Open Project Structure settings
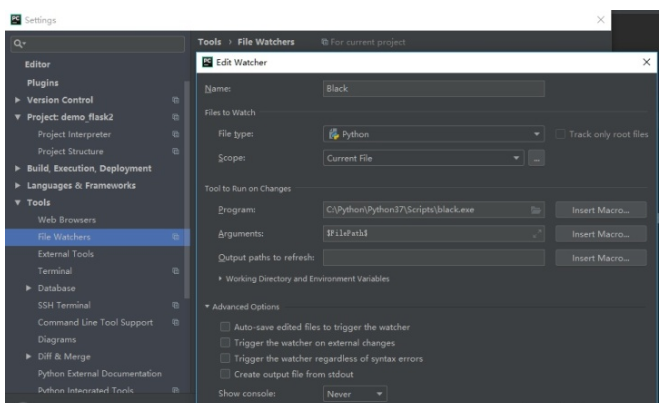The image size is (666, 403). coord(71,151)
